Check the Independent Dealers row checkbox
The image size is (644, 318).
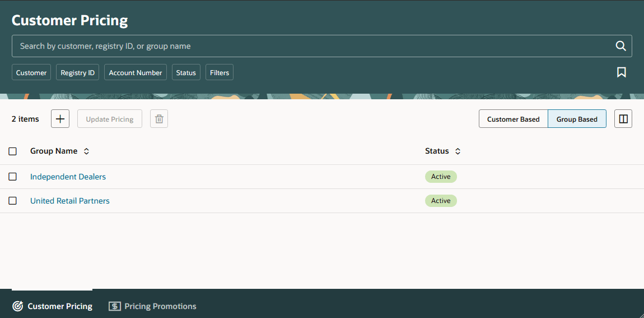click(x=13, y=177)
